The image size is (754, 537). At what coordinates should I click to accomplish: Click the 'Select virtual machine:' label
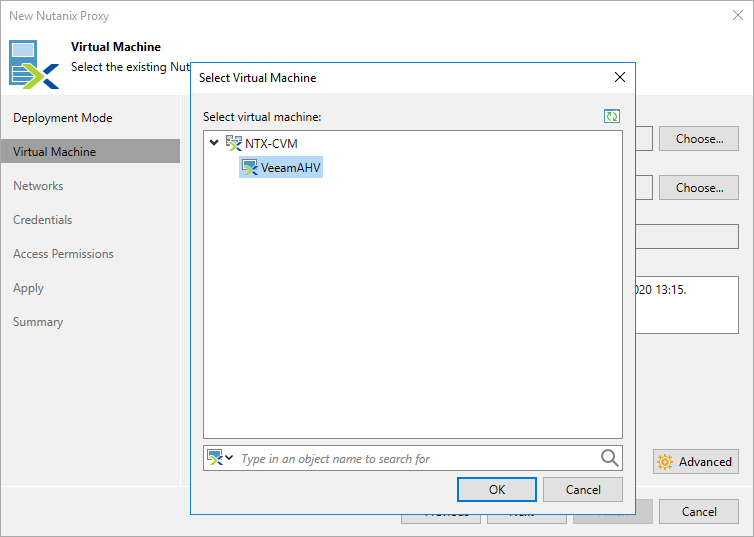tap(262, 117)
